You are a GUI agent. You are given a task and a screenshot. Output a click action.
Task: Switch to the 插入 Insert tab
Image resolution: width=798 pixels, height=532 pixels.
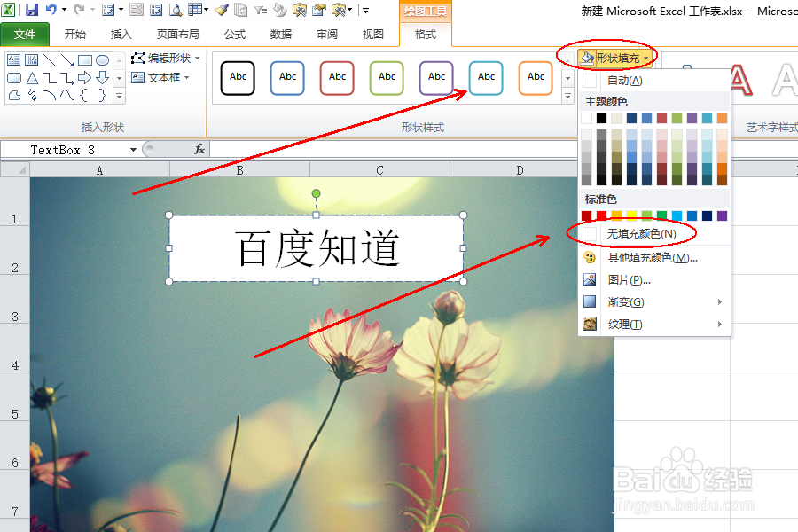coord(121,34)
